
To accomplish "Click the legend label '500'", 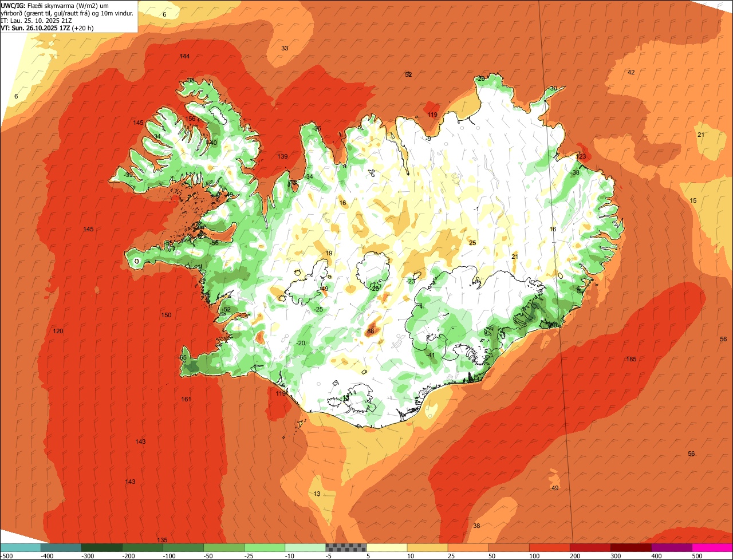I will pyautogui.click(x=697, y=556).
